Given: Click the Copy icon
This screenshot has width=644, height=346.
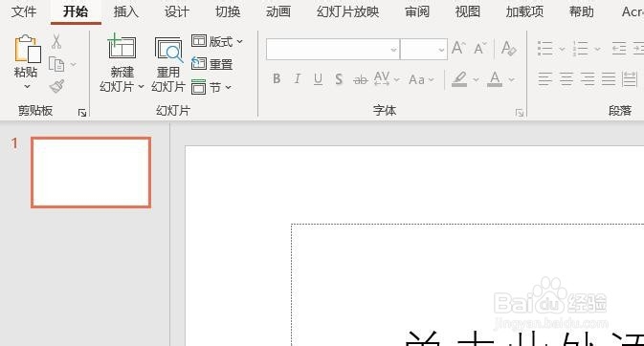Looking at the screenshot, I should click(x=56, y=64).
